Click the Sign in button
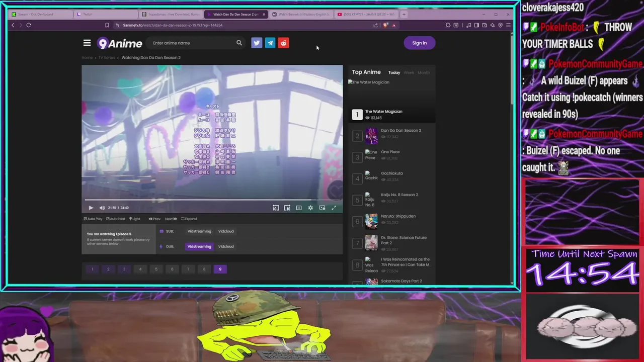644x362 pixels. [420, 43]
